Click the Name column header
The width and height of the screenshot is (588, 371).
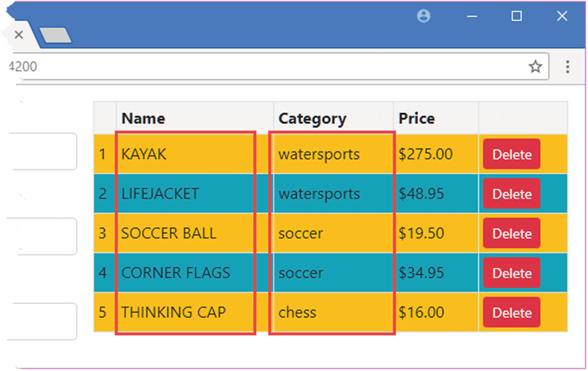coord(144,119)
